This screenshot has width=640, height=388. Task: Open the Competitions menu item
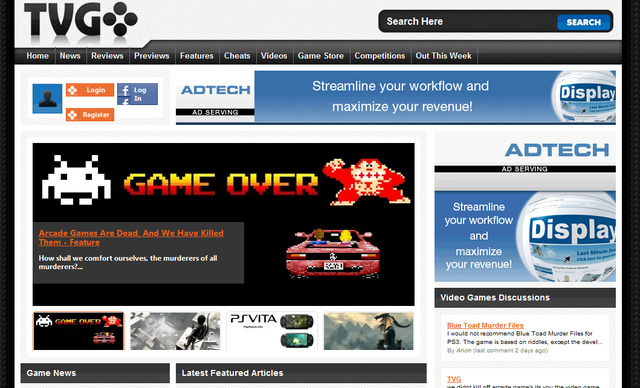(380, 56)
